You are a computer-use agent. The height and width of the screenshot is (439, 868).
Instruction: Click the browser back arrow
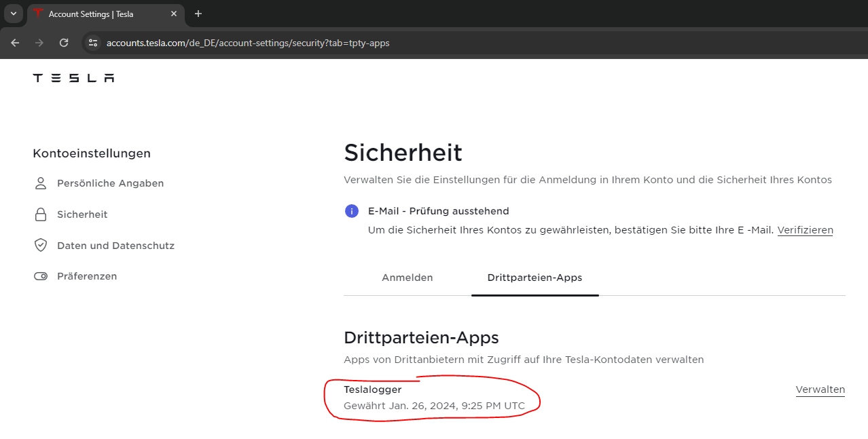point(16,43)
